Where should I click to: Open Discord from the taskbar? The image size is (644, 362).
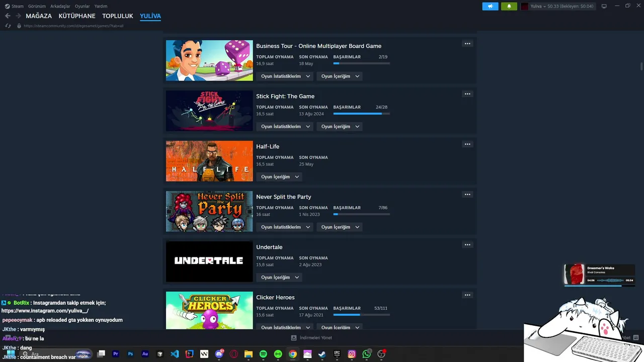coord(219,354)
